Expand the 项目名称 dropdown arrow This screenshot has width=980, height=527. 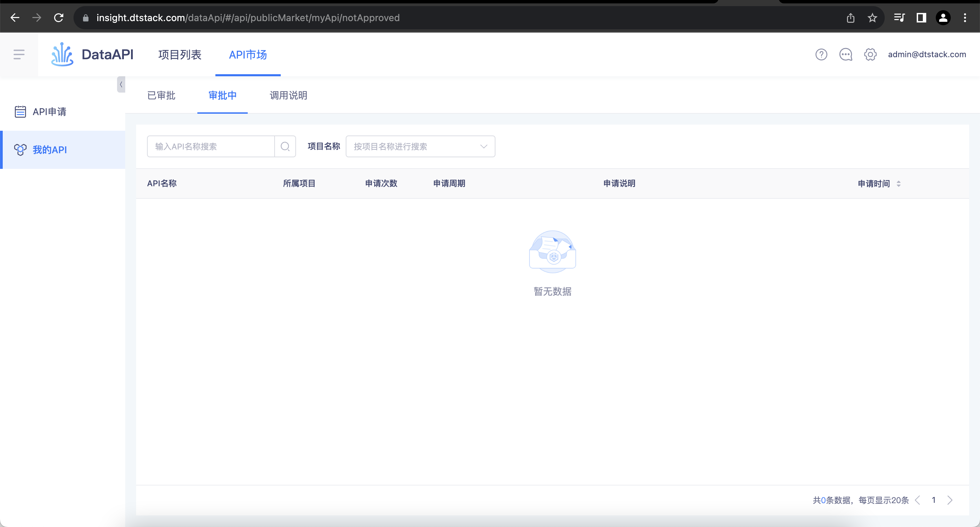(x=484, y=146)
